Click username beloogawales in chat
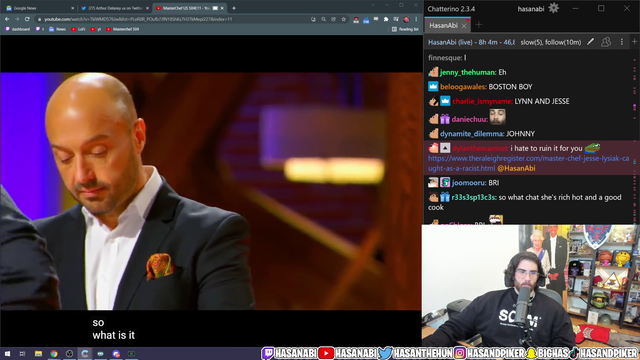 coord(463,87)
